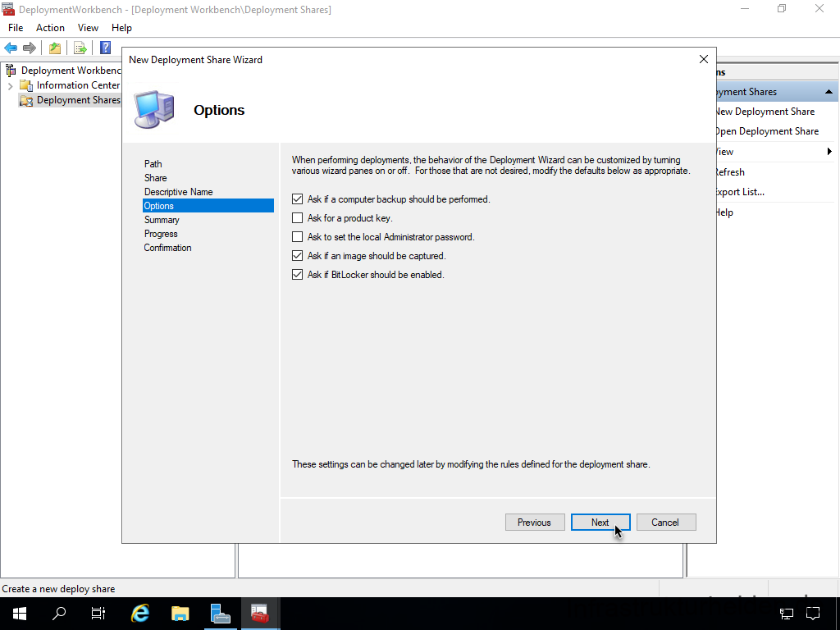The image size is (840, 630).
Task: Click the Back arrow toolbar icon
Action: [11, 48]
